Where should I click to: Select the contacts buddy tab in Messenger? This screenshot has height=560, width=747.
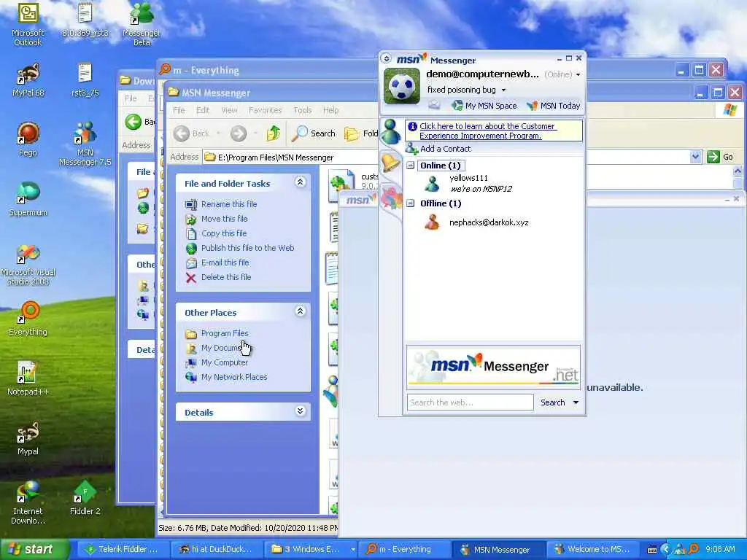point(391,132)
